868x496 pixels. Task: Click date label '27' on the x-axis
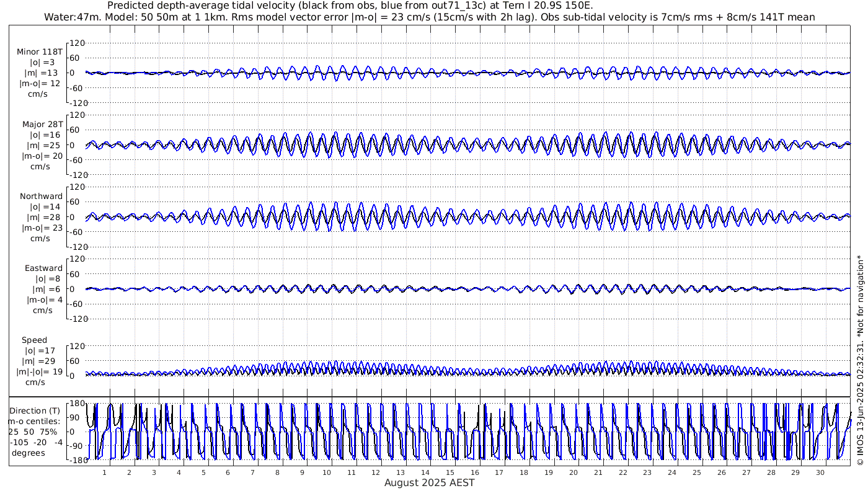coord(746,472)
